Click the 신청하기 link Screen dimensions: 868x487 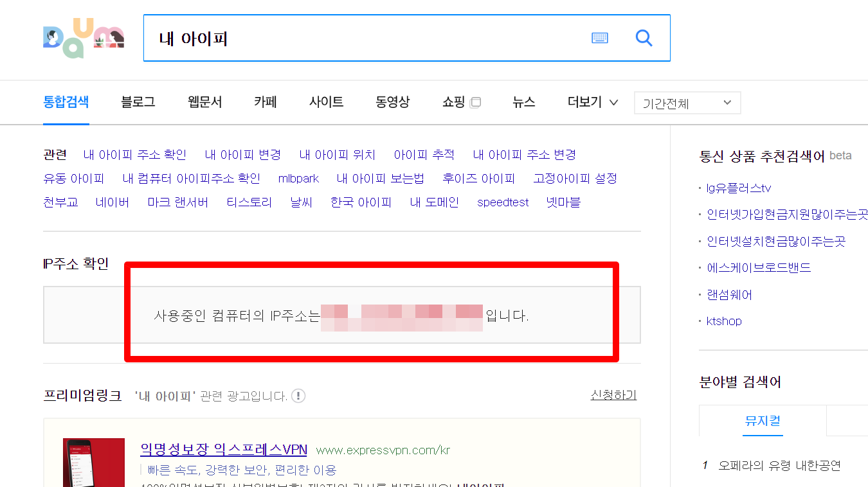tap(613, 395)
